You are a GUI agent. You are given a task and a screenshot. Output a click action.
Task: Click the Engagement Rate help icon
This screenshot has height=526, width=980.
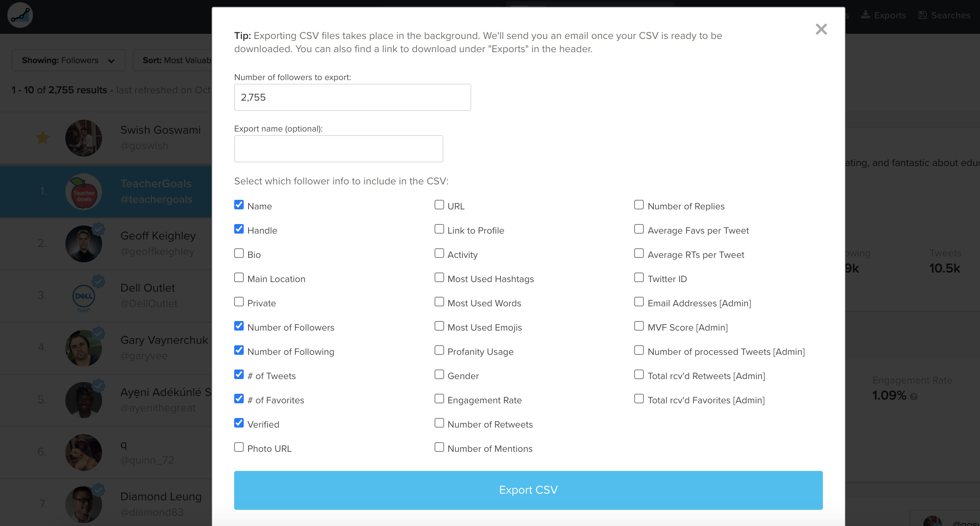914,397
